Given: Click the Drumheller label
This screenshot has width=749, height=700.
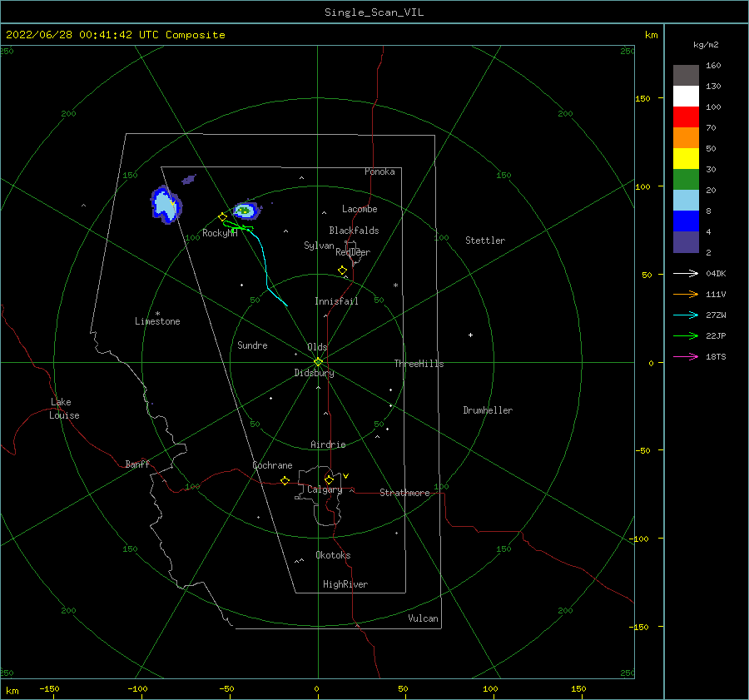Looking at the screenshot, I should click(x=488, y=410).
